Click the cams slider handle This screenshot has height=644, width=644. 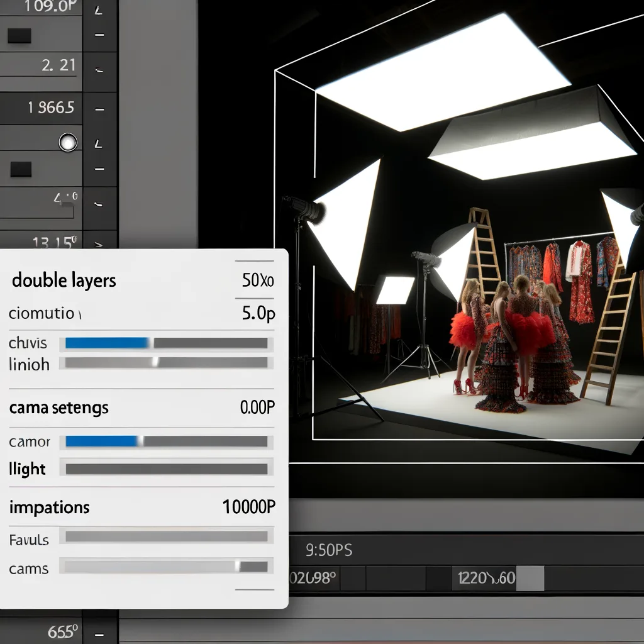click(x=237, y=567)
